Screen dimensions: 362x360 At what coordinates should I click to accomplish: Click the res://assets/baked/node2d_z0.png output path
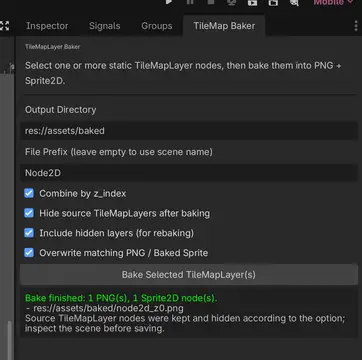coord(108,308)
